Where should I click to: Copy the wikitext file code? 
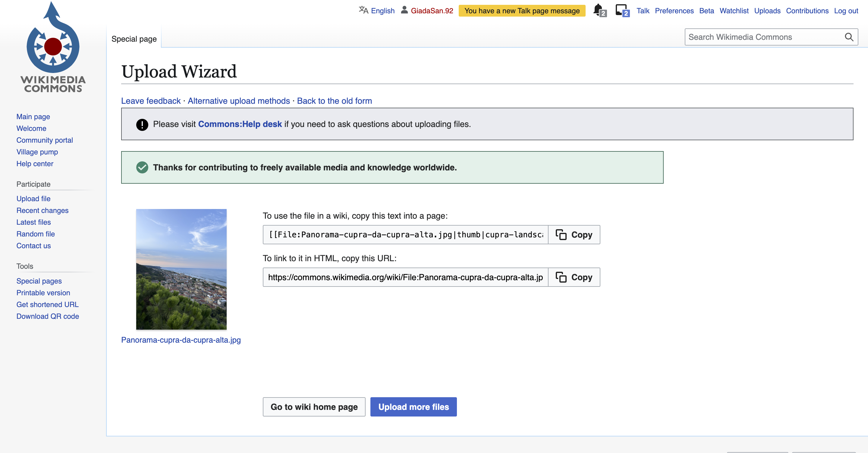coord(574,235)
